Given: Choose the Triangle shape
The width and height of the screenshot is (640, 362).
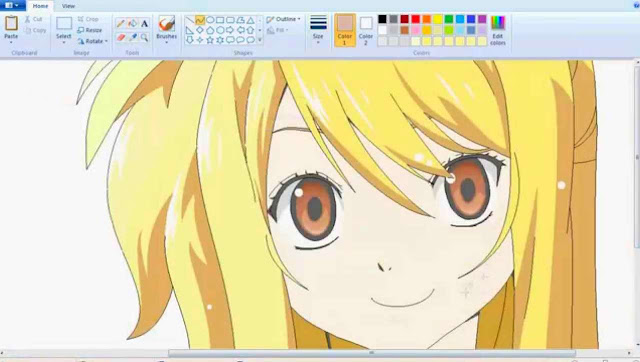Looking at the screenshot, I should pos(251,20).
